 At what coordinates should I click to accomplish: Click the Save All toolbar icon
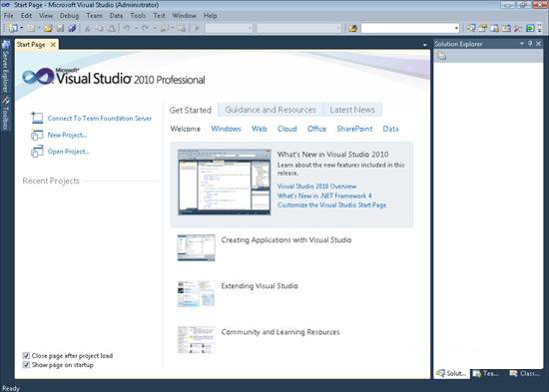tap(72, 28)
